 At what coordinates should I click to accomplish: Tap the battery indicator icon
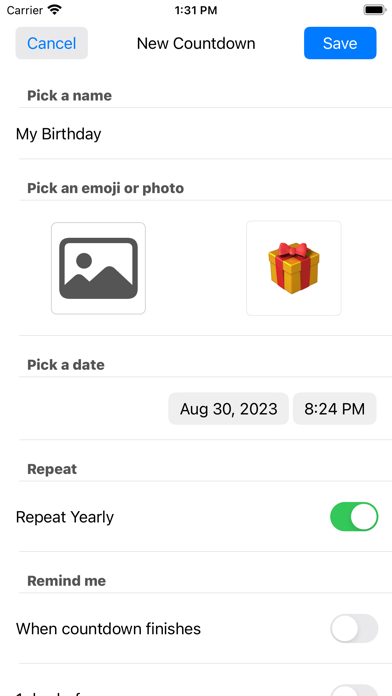[375, 10]
